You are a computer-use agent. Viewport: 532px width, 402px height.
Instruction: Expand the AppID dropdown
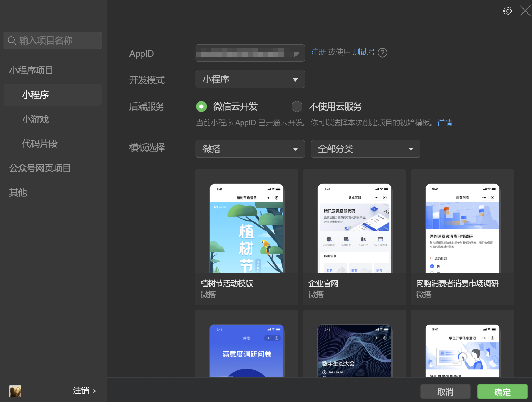(x=296, y=54)
